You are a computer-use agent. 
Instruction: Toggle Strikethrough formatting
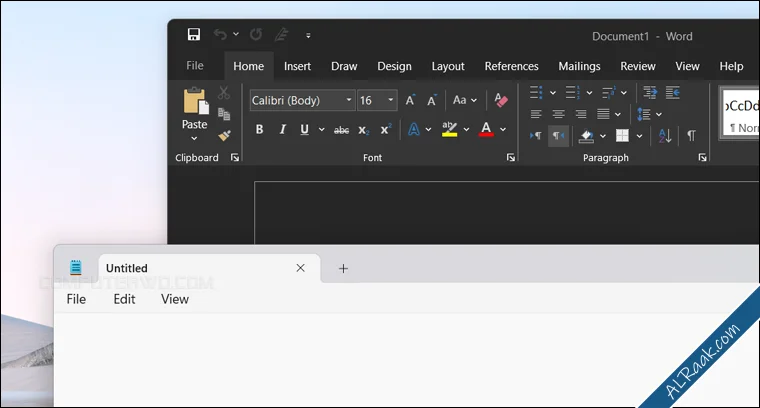pos(342,130)
